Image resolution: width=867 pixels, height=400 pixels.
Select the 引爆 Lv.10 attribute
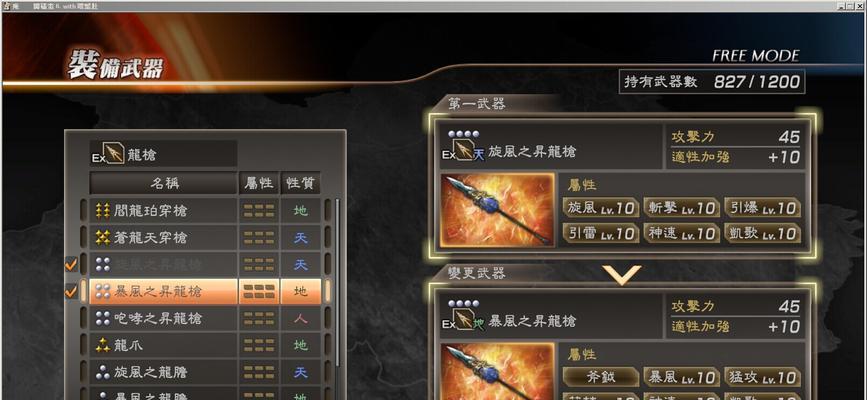pos(762,208)
